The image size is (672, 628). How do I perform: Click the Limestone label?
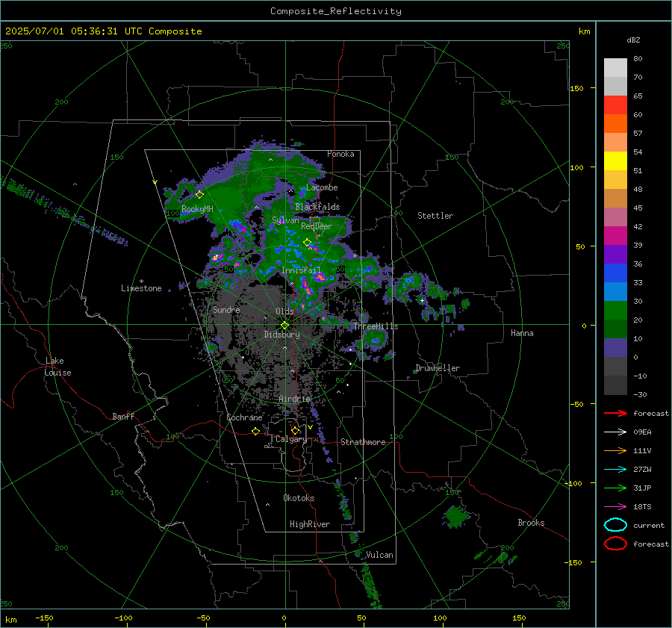(x=141, y=288)
